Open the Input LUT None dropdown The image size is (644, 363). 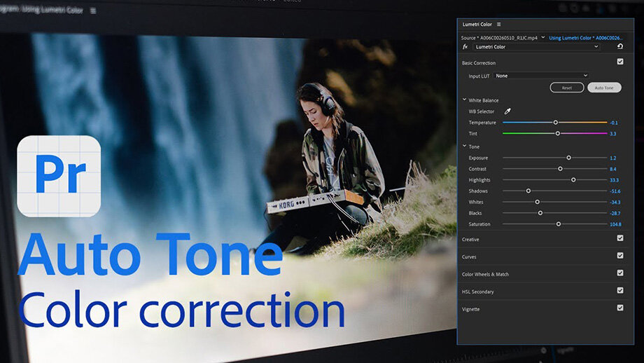pos(541,76)
